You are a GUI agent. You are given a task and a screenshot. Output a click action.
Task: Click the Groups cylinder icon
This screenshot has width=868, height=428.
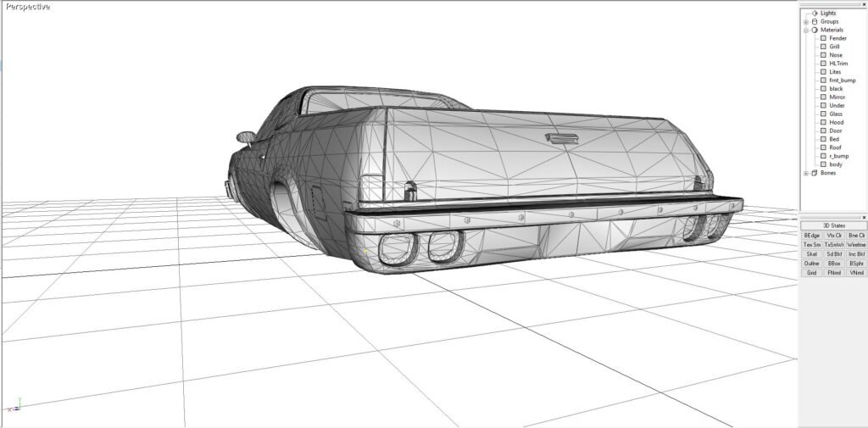tap(815, 21)
